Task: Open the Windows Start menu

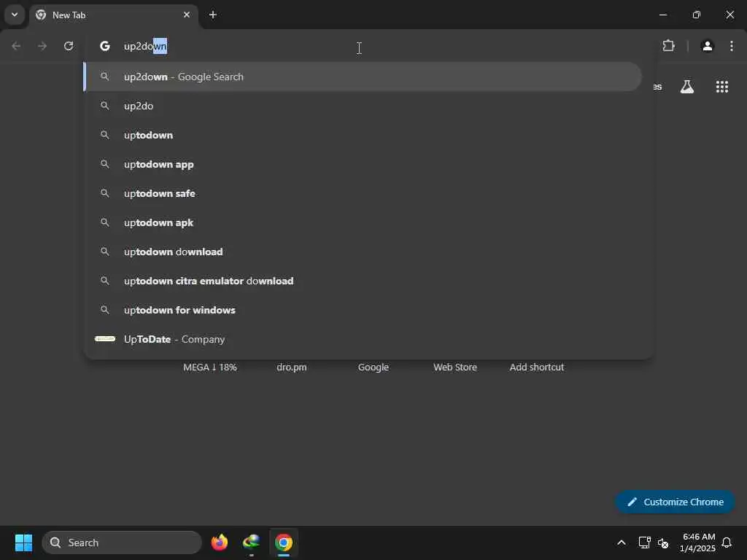Action: tap(23, 542)
